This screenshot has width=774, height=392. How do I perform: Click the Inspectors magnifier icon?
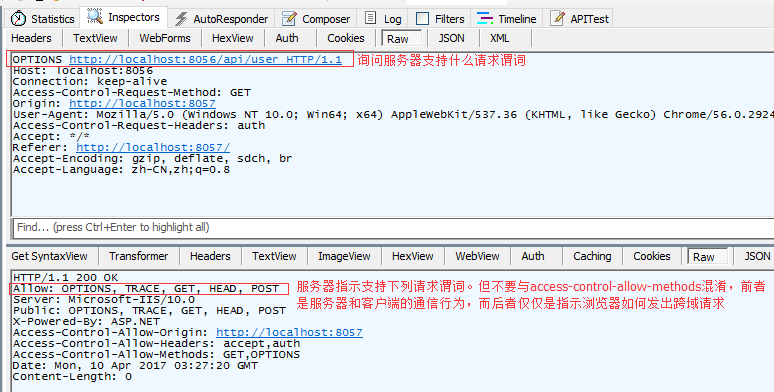pos(95,16)
